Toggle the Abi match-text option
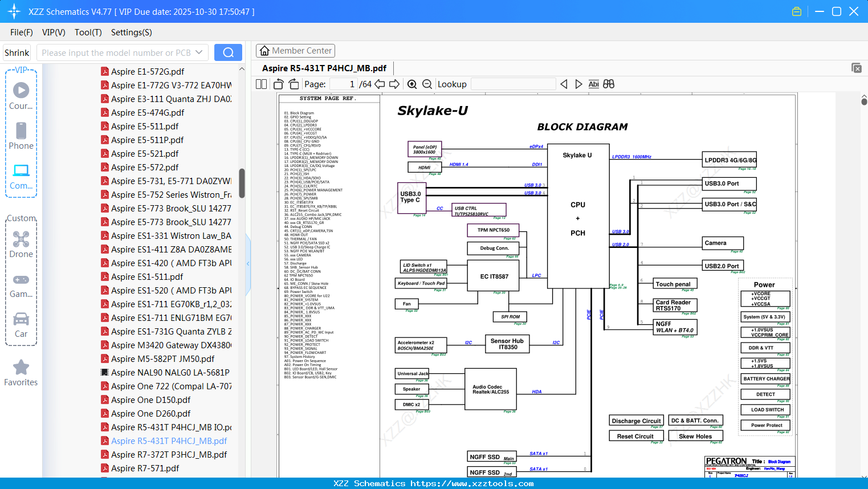The height and width of the screenshot is (489, 868). [593, 84]
